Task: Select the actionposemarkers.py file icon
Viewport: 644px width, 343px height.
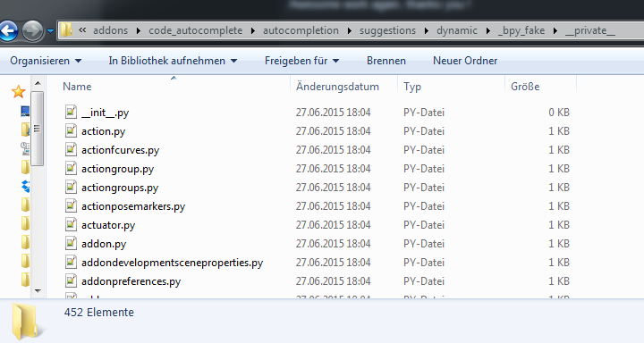Action: 71,206
